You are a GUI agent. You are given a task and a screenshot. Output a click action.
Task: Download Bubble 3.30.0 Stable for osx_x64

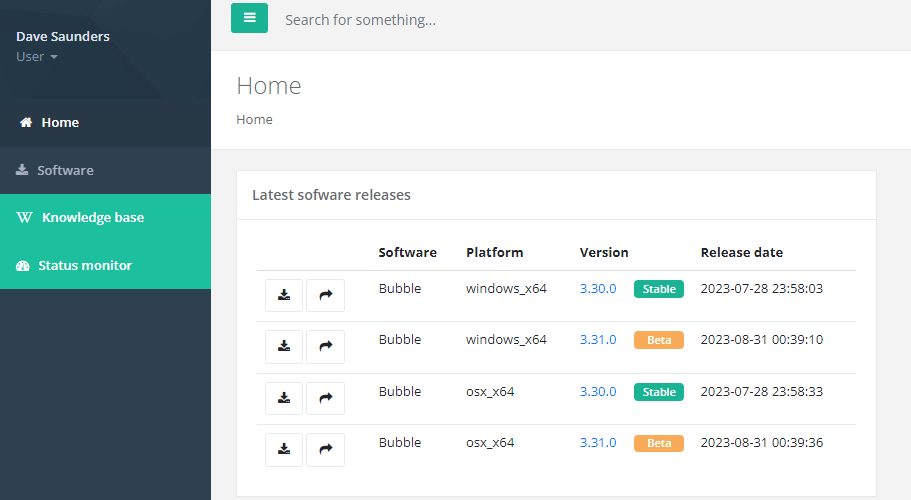284,398
